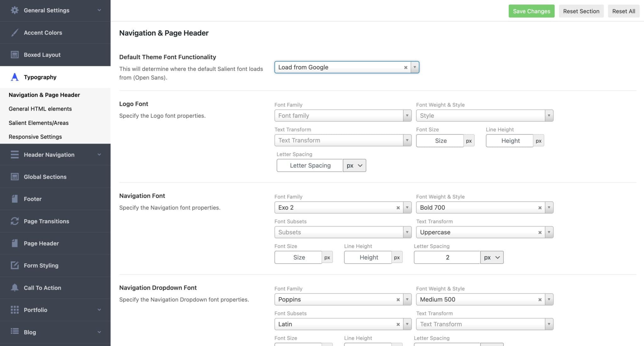Image resolution: width=644 pixels, height=346 pixels.
Task: Click the Accent Colors pen icon
Action: [14, 32]
